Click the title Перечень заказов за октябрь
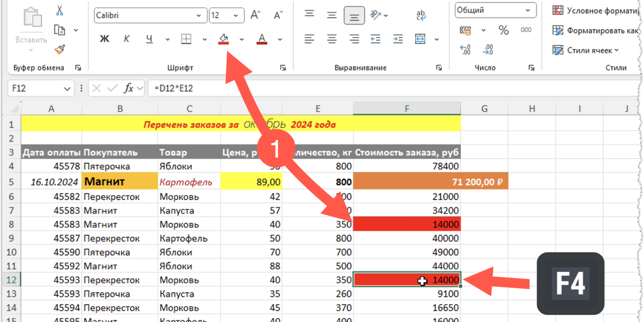Screen dimensions: 644x322 pyautogui.click(x=240, y=124)
